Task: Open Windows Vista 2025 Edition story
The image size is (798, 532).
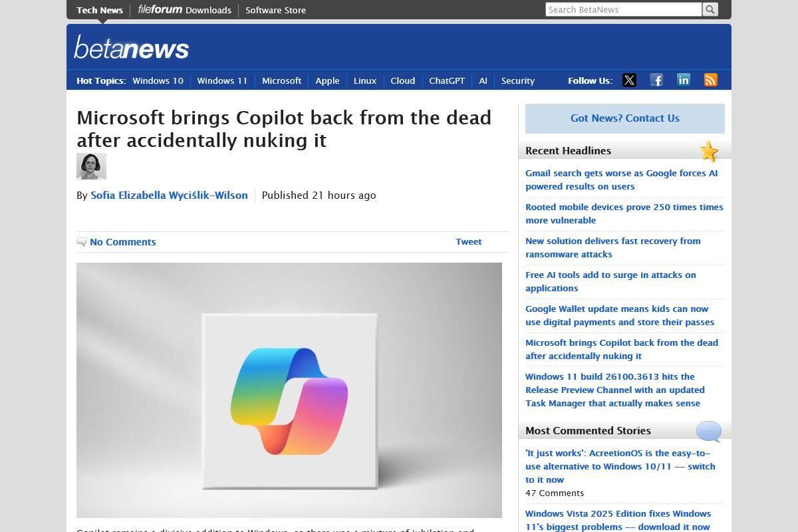Action: [618, 520]
